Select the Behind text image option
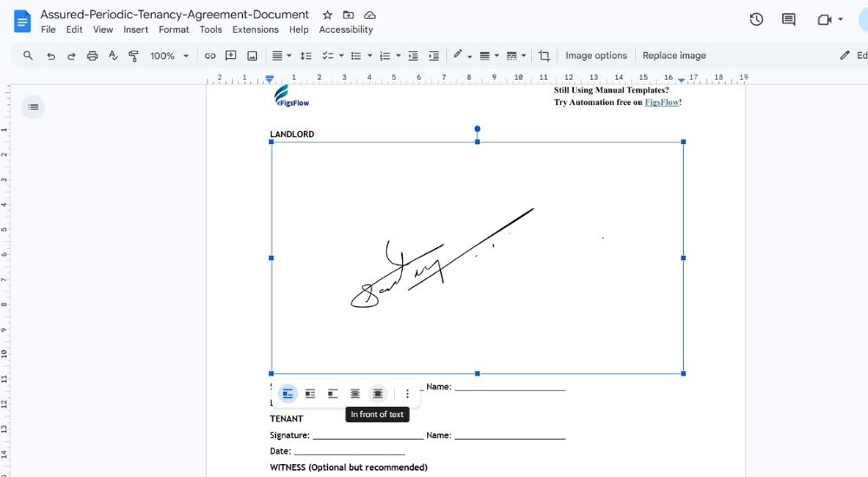Screen dimensions: 868x477 point(355,394)
